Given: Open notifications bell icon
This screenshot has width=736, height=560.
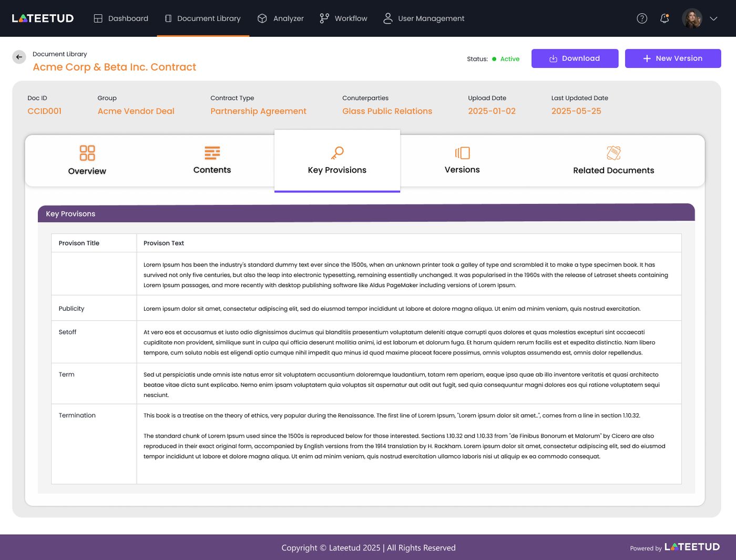Looking at the screenshot, I should (x=665, y=18).
